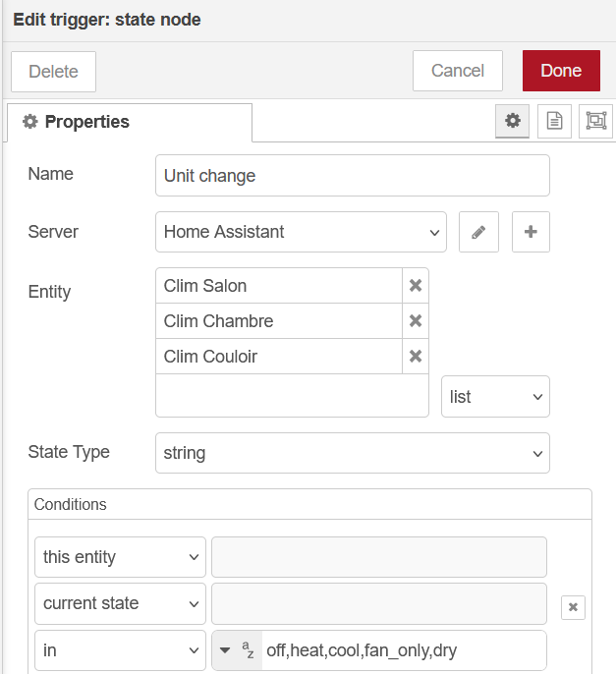Delete the condition row with x button
616x674 pixels.
[574, 607]
